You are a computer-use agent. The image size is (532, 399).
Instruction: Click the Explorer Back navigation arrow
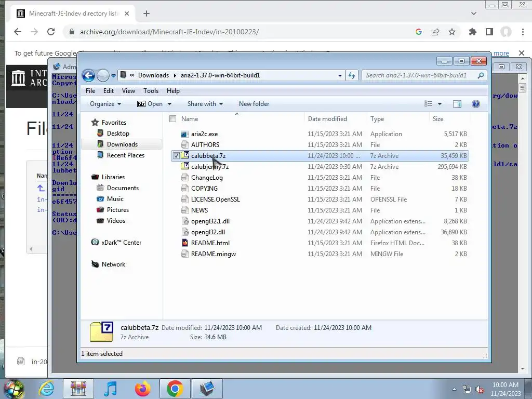tap(88, 75)
